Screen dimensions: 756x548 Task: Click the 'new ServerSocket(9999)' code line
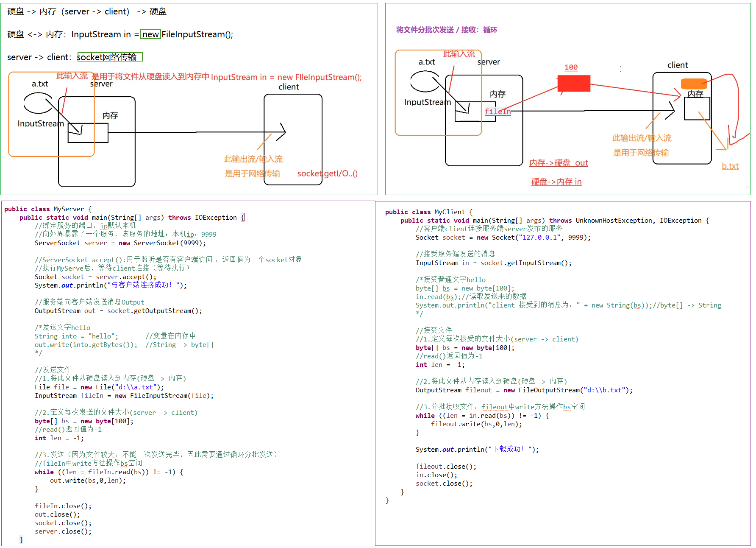pyautogui.click(x=120, y=243)
